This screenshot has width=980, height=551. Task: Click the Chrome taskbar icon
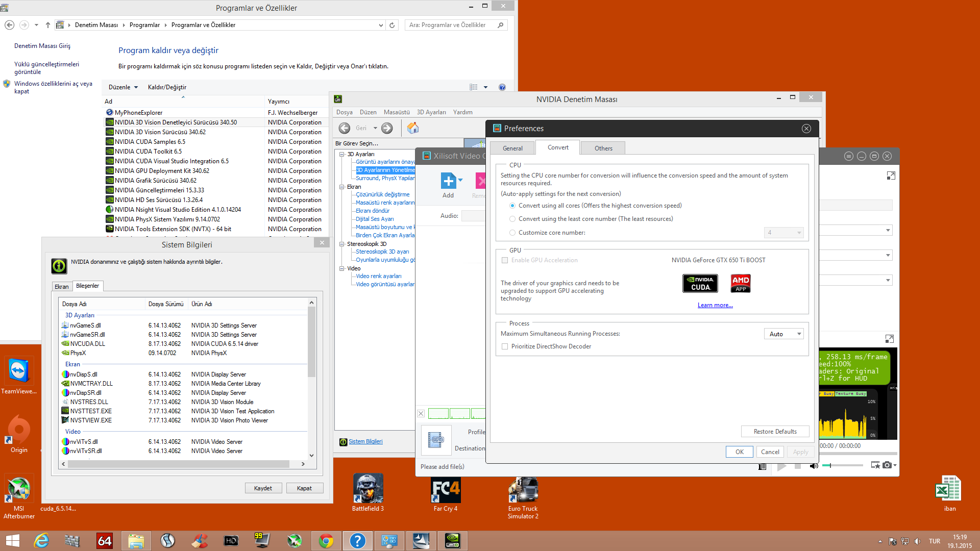pos(326,541)
